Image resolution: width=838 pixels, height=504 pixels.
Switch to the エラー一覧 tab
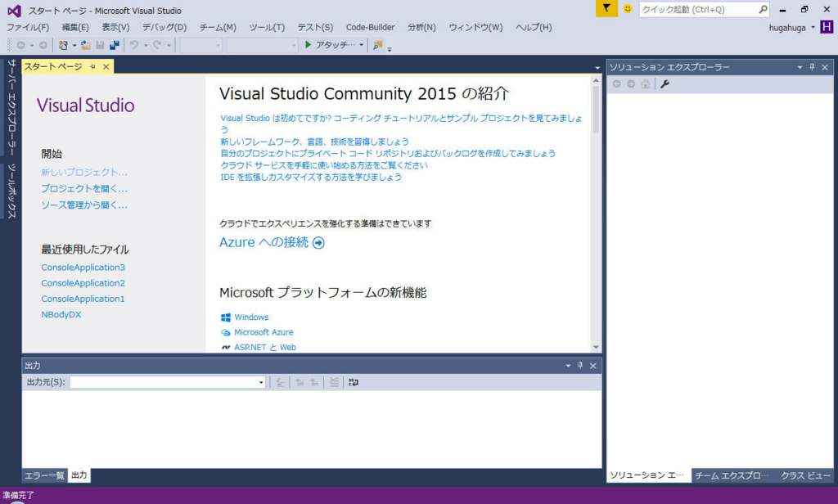pos(44,475)
